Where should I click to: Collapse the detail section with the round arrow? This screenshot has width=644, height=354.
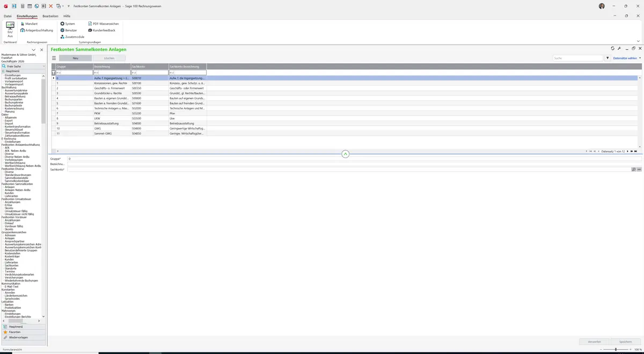(x=345, y=154)
